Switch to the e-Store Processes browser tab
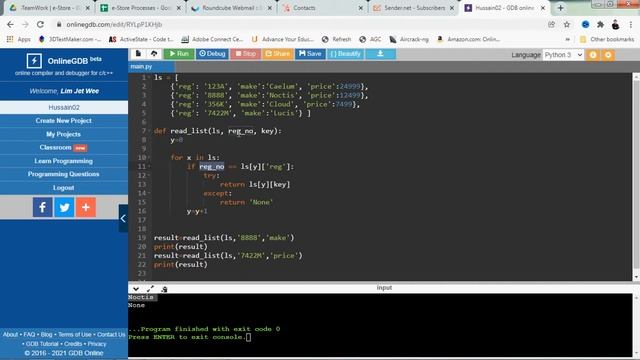Screen dimensions: 640x360 click(x=141, y=8)
